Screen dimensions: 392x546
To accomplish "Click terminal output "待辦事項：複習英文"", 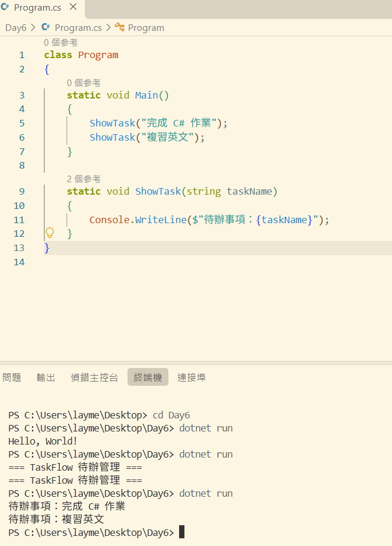I will pos(56,519).
